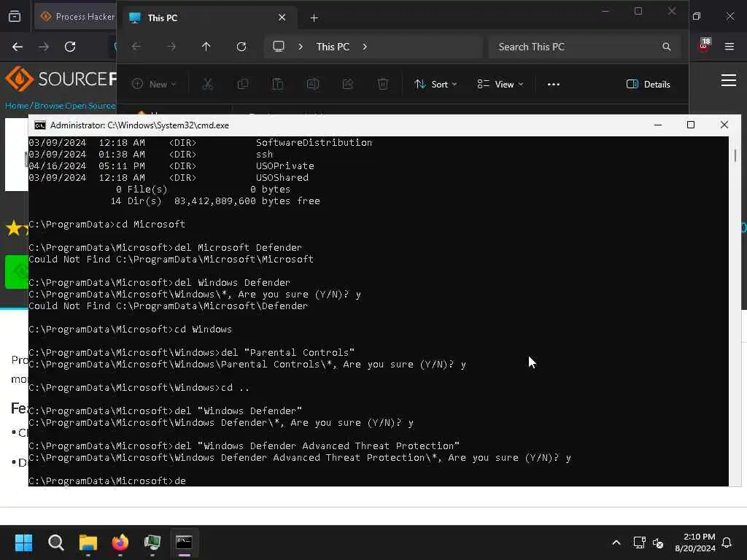Open notifications bell icon
Viewport: 747px width, 560px height.
[x=727, y=542]
